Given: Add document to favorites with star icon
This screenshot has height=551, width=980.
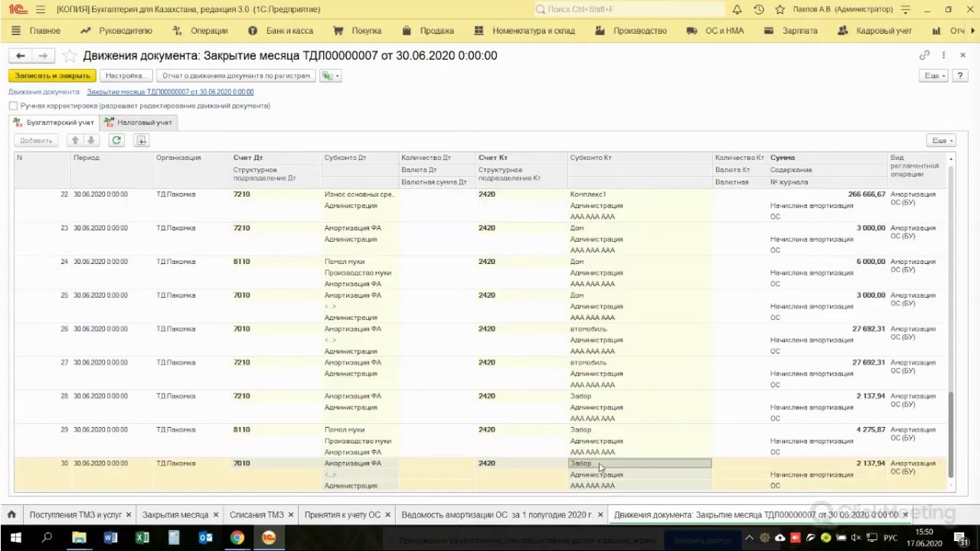Looking at the screenshot, I should pyautogui.click(x=69, y=56).
